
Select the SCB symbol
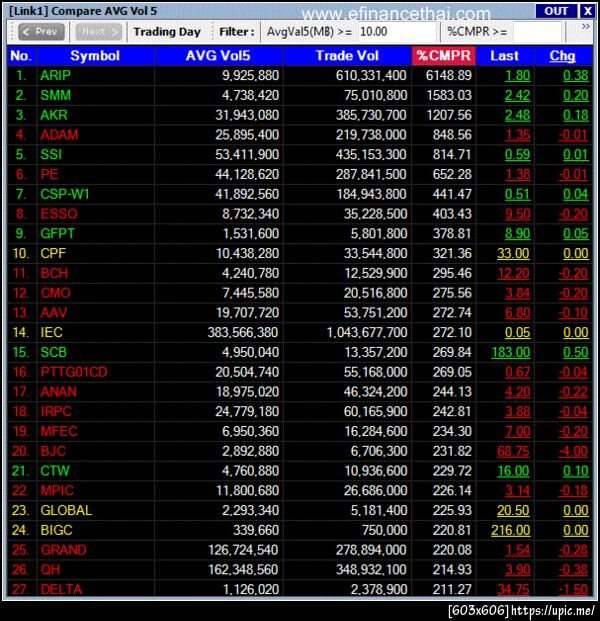(53, 352)
